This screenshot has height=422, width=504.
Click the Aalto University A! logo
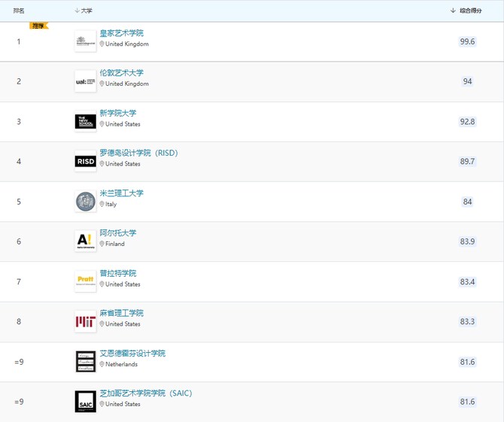coord(86,241)
